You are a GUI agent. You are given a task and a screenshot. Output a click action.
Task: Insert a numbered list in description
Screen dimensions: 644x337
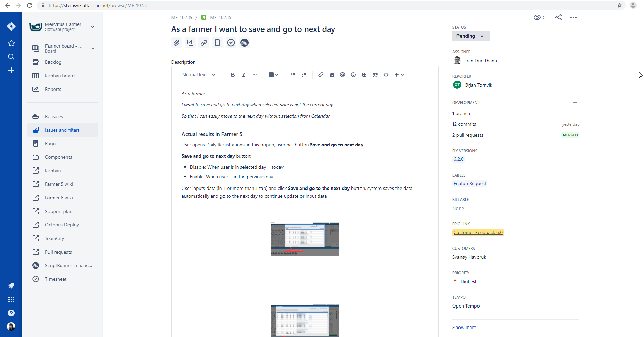pyautogui.click(x=304, y=75)
